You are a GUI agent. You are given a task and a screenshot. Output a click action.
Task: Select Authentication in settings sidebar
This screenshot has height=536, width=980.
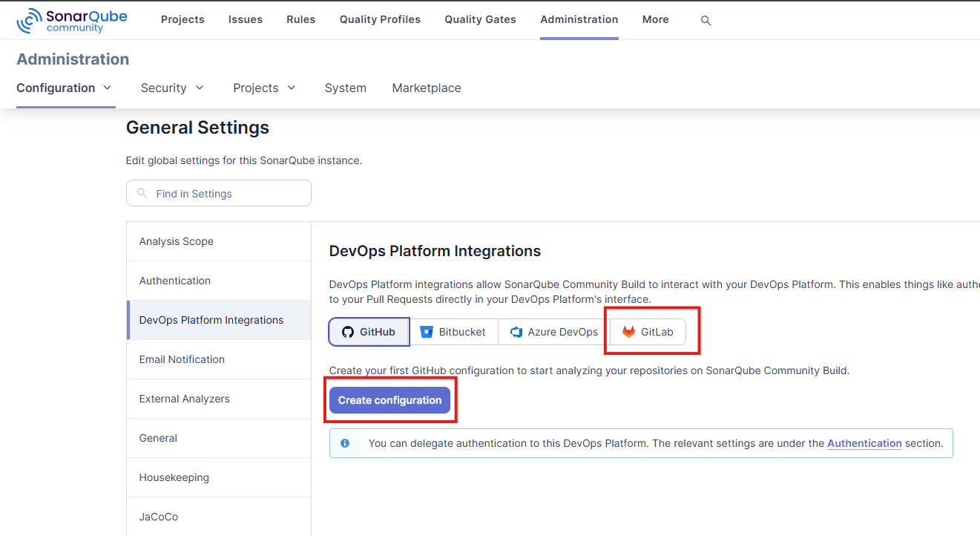pyautogui.click(x=219, y=281)
